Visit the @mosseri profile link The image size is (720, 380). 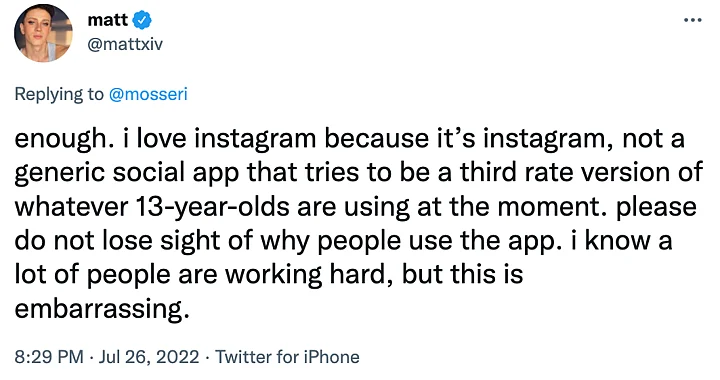click(x=148, y=94)
